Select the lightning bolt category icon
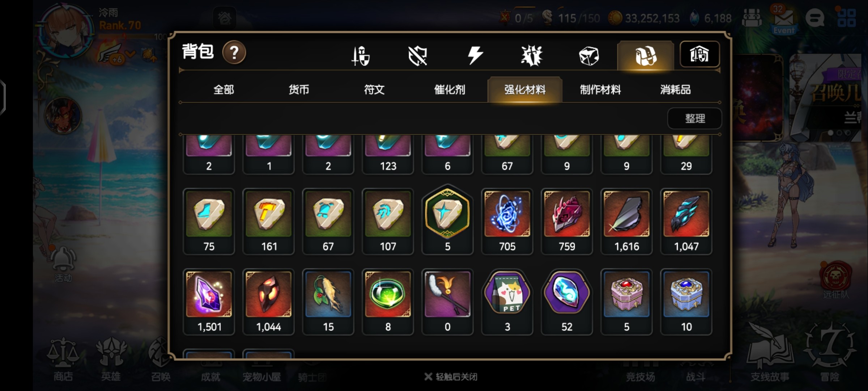Screen dimensions: 868x391 475,55
